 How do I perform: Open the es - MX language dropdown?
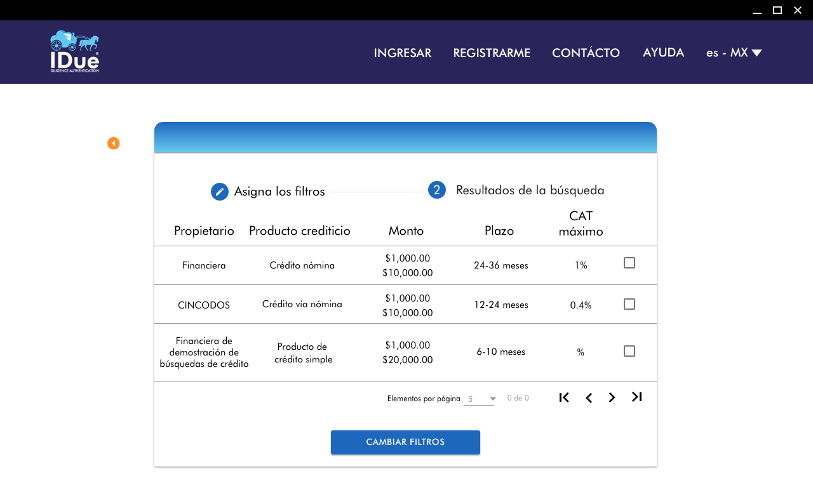pos(734,53)
